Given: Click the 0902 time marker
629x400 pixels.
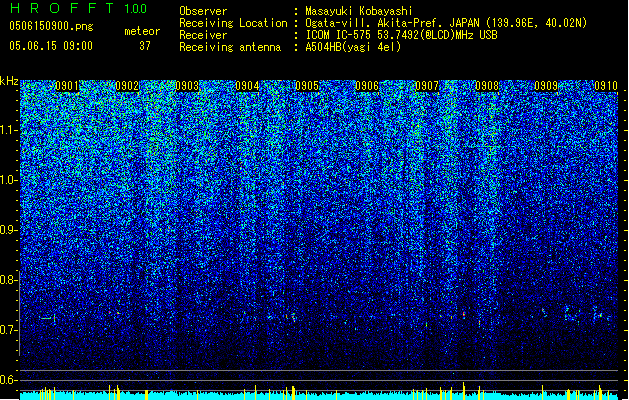Looking at the screenshot, I should tap(127, 86).
